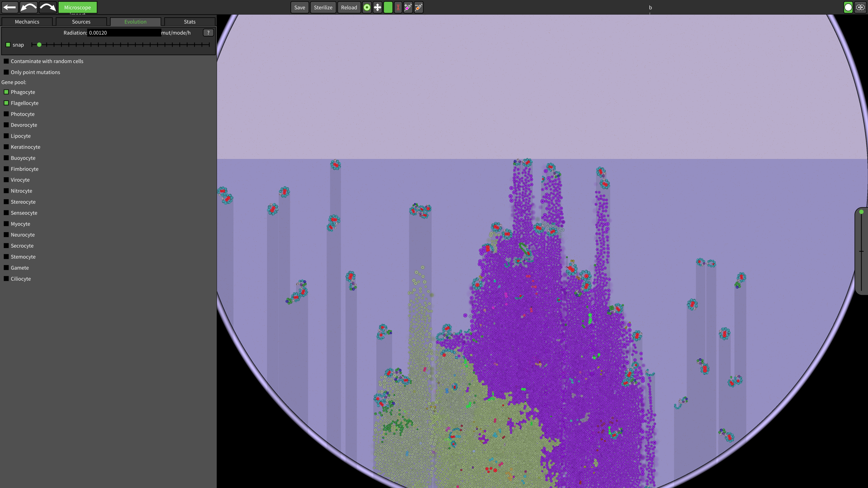Click the Radiation value input field
868x488 pixels.
click(124, 33)
